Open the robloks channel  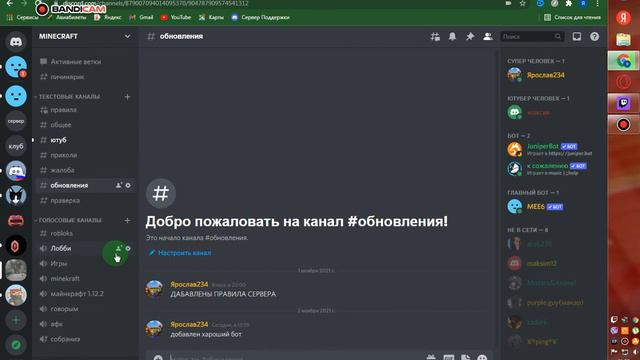85,233
